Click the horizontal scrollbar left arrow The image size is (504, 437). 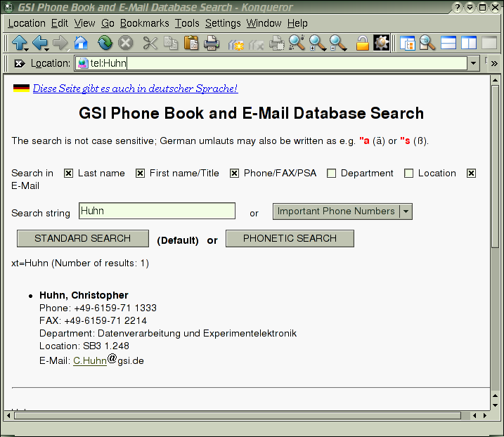coord(8,416)
